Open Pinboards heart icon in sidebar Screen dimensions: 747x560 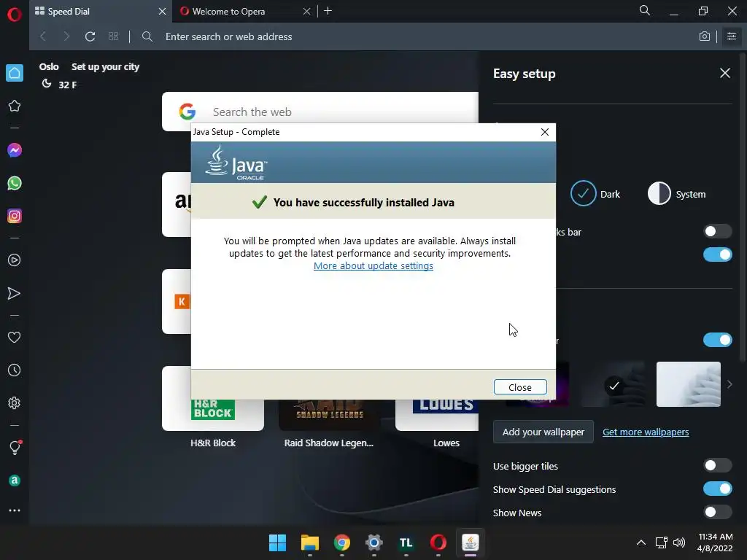click(15, 337)
